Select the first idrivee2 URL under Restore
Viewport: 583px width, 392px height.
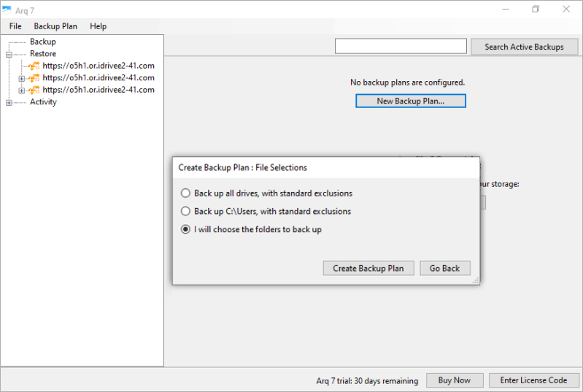pyautogui.click(x=99, y=66)
